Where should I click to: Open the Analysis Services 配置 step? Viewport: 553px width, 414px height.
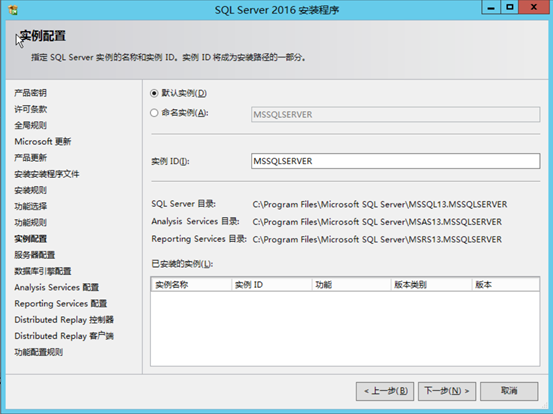point(56,287)
